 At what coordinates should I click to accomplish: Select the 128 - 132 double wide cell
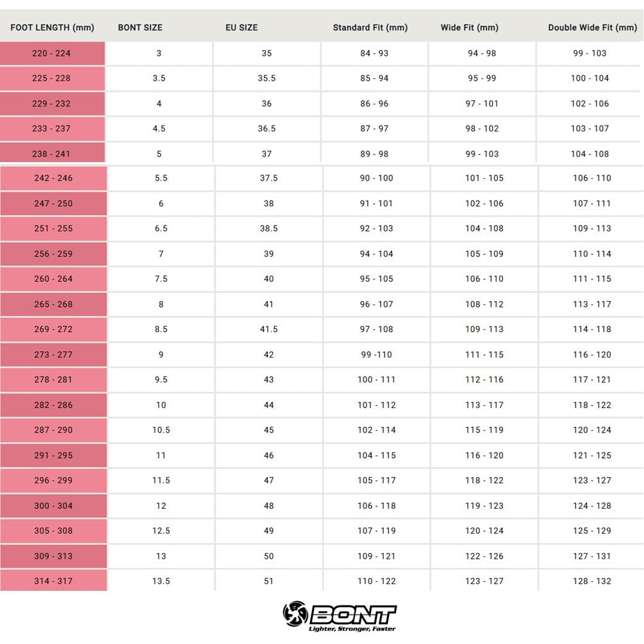pos(592,581)
